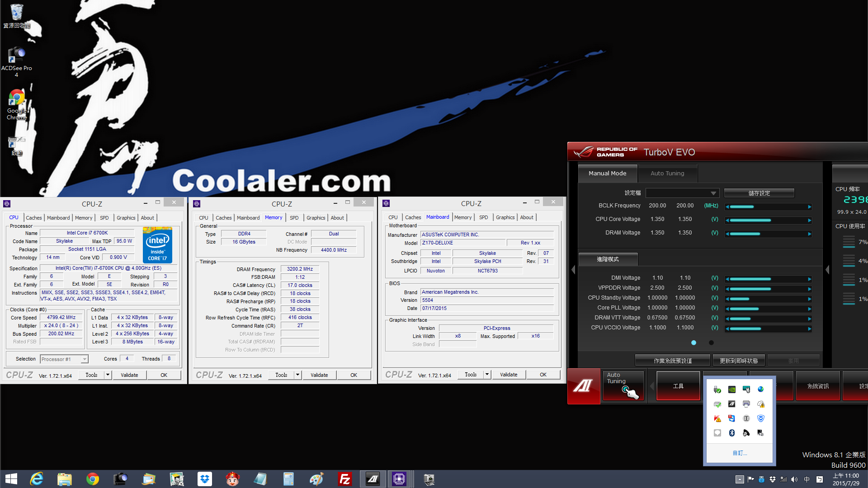Image resolution: width=868 pixels, height=488 pixels.
Task: Click Action Center flag tray icon
Action: point(751,479)
